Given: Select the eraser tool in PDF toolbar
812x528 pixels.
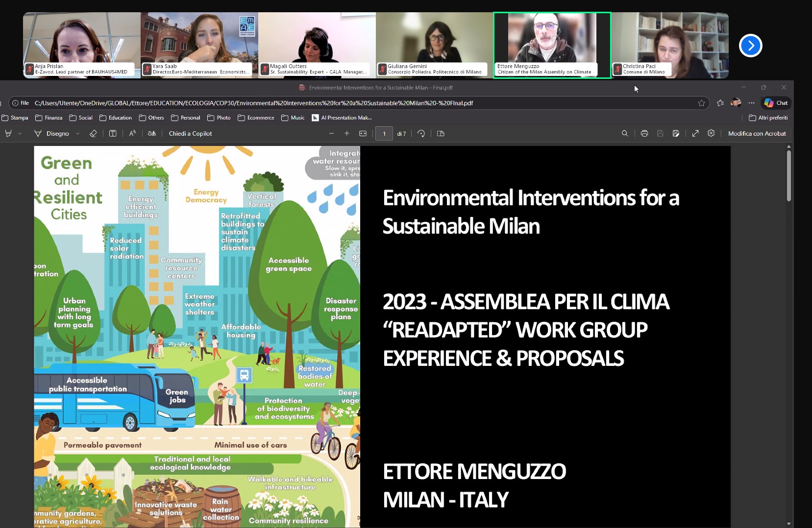Looking at the screenshot, I should pos(93,134).
